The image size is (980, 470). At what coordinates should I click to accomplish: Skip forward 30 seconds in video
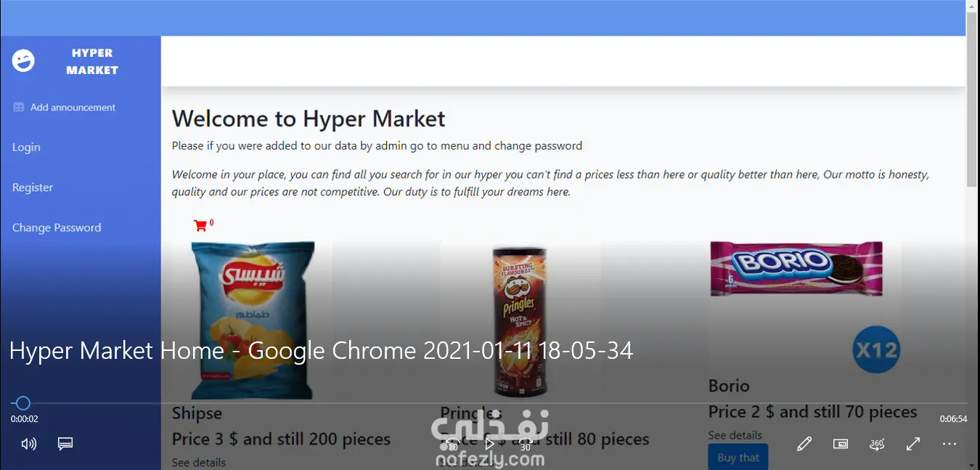526,444
